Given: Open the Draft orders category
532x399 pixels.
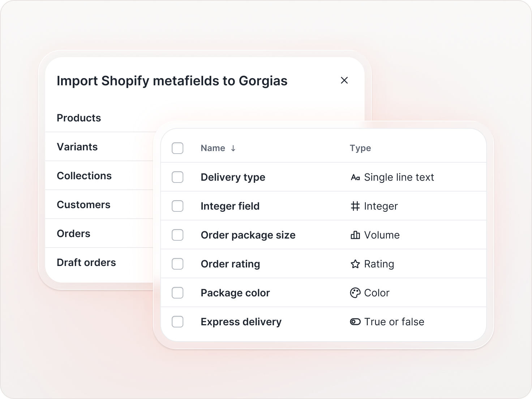Looking at the screenshot, I should [86, 262].
